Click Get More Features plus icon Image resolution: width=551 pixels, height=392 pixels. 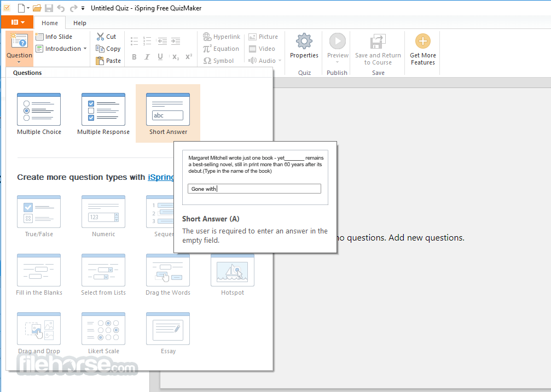(x=423, y=41)
